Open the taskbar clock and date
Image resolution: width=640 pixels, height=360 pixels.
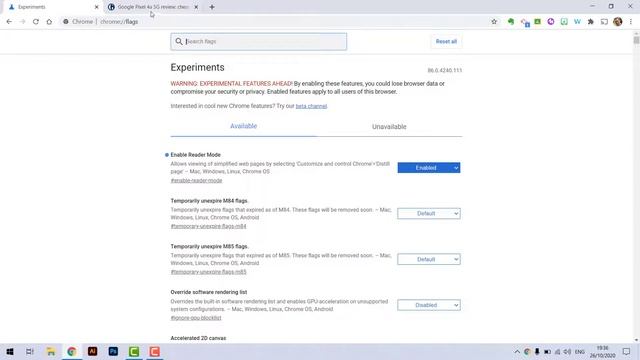click(x=602, y=352)
